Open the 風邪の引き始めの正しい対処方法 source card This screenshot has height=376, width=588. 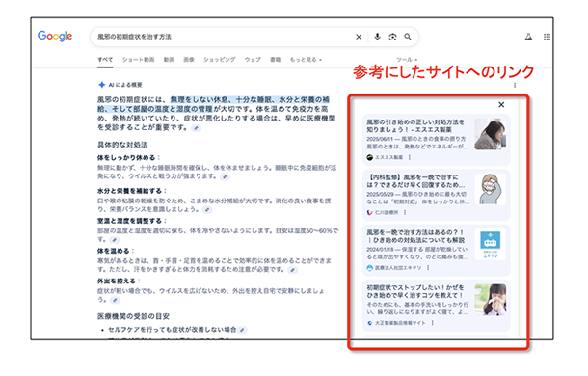437,140
